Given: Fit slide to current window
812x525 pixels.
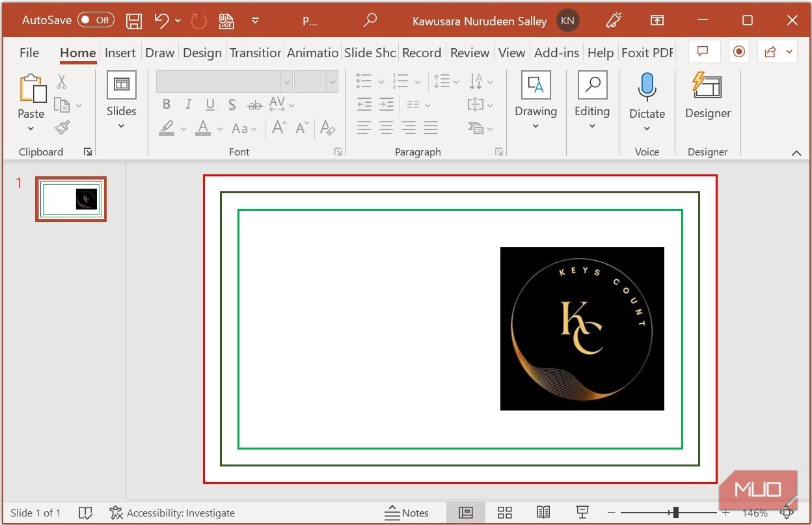Looking at the screenshot, I should tap(787, 513).
